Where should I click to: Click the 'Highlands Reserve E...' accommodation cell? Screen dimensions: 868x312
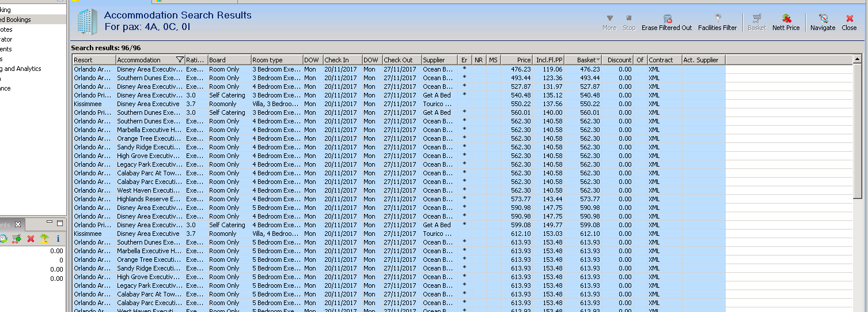tap(150, 199)
